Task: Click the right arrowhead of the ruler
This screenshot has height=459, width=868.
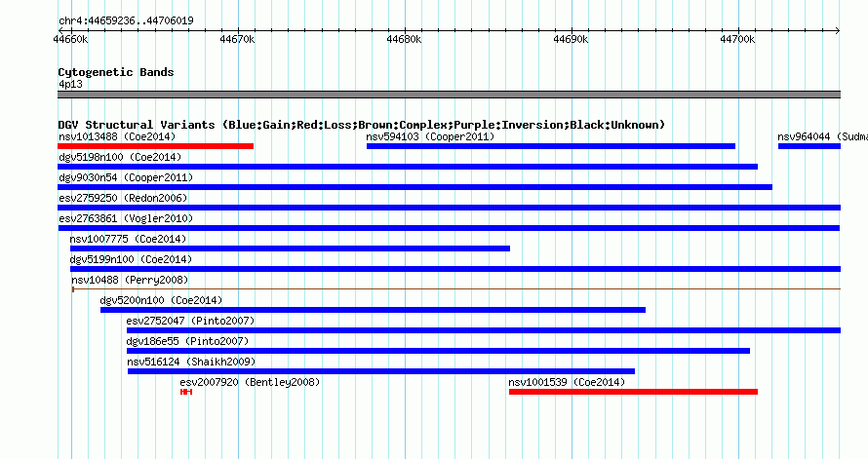Action: click(838, 31)
